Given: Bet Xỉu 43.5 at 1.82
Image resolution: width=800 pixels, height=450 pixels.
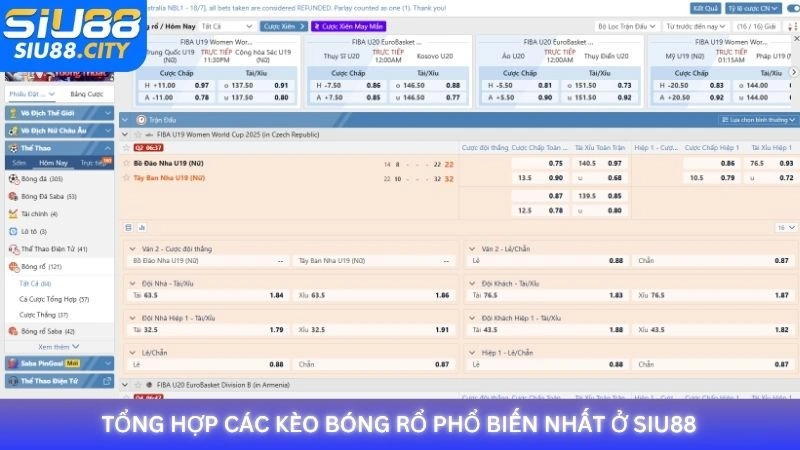Looking at the screenshot, I should point(714,330).
